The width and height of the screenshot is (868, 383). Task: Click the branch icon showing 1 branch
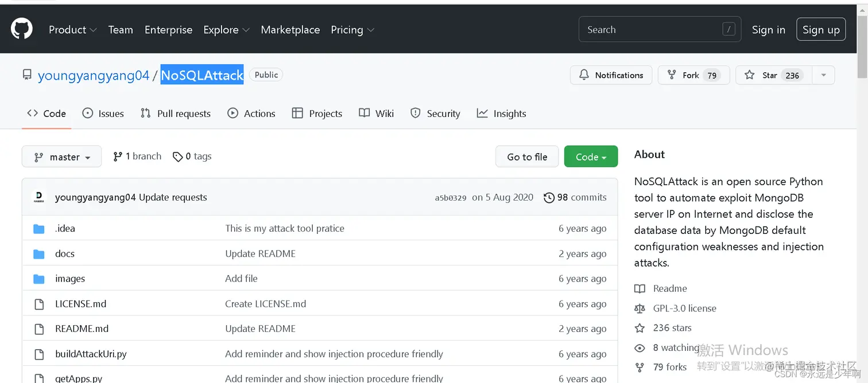tap(118, 157)
